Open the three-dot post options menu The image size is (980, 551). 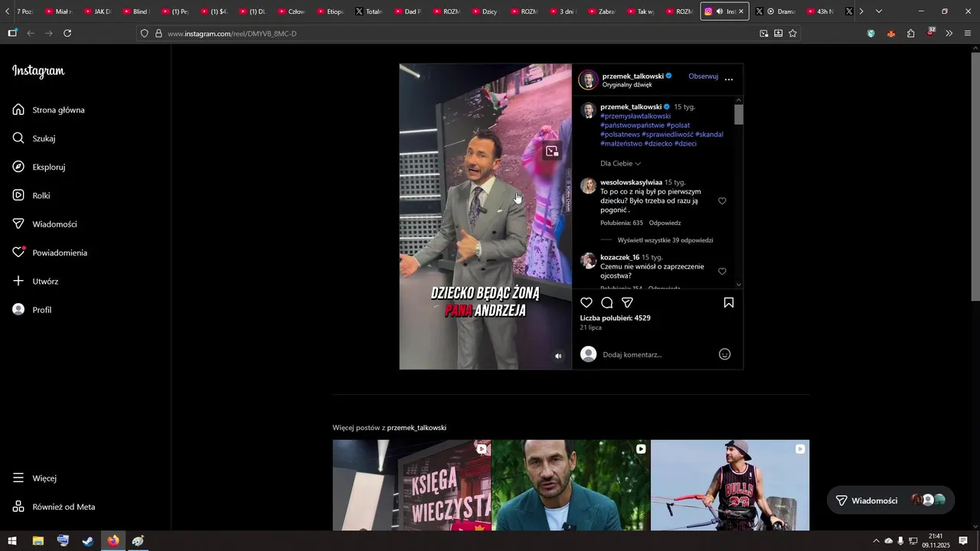tap(729, 80)
